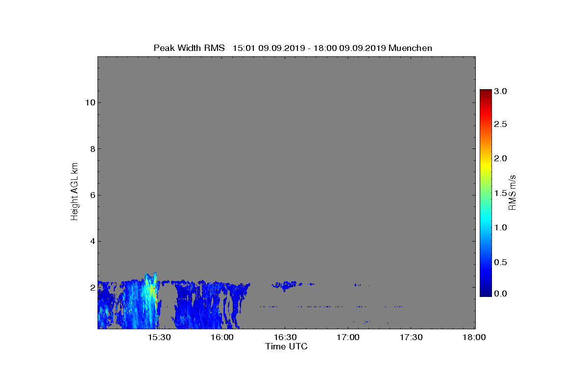Image resolution: width=588 pixels, height=392 pixels.
Task: Click the 2.0 colorbar tick label
Action: (x=500, y=158)
